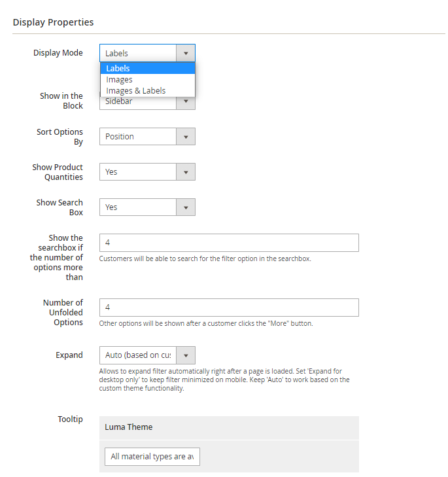
Task: Collapse the Display Mode dropdown via its arrow
Action: pos(186,53)
